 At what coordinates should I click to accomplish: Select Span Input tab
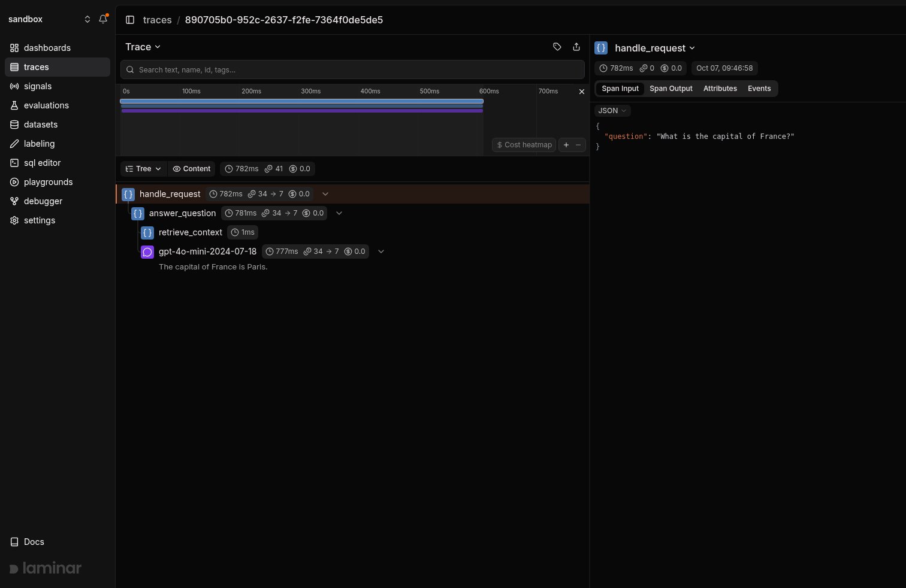[x=620, y=89]
